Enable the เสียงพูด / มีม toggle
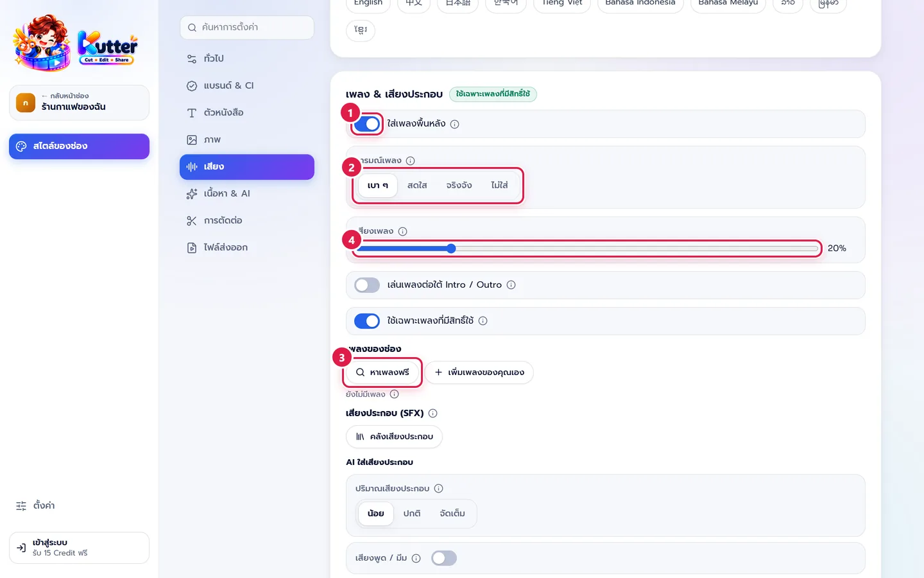924x578 pixels. pyautogui.click(x=444, y=558)
